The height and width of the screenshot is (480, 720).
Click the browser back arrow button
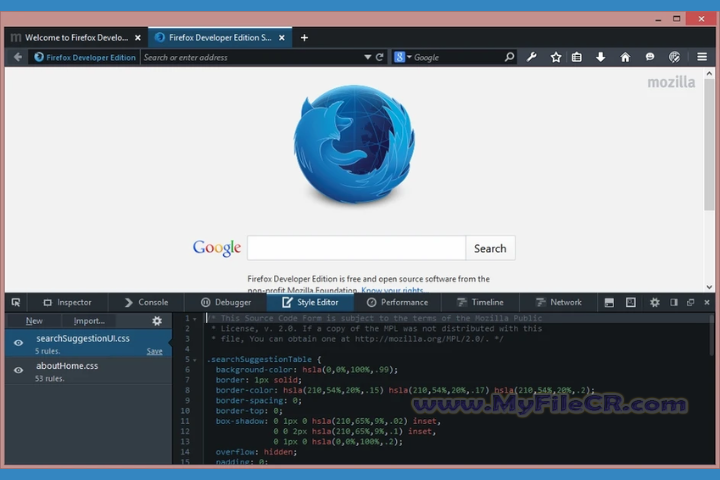click(17, 57)
